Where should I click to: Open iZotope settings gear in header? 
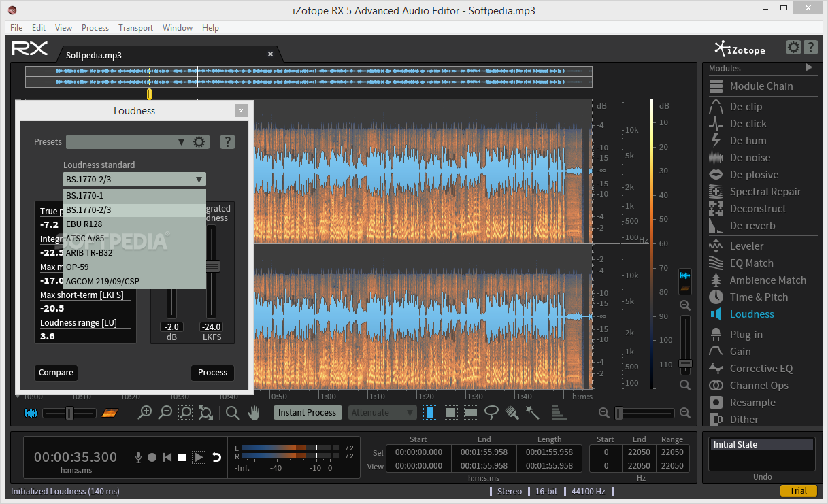click(793, 48)
